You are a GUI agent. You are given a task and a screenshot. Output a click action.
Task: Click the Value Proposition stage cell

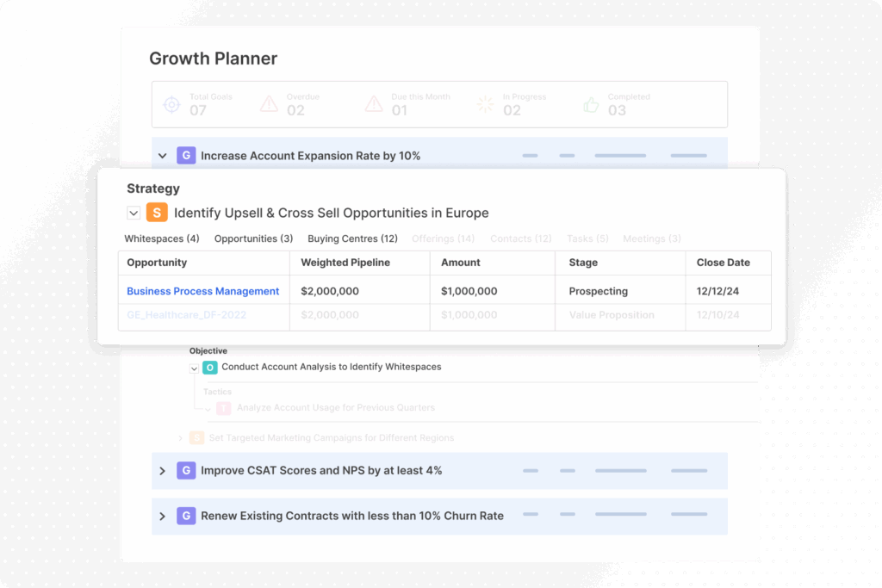pyautogui.click(x=612, y=315)
